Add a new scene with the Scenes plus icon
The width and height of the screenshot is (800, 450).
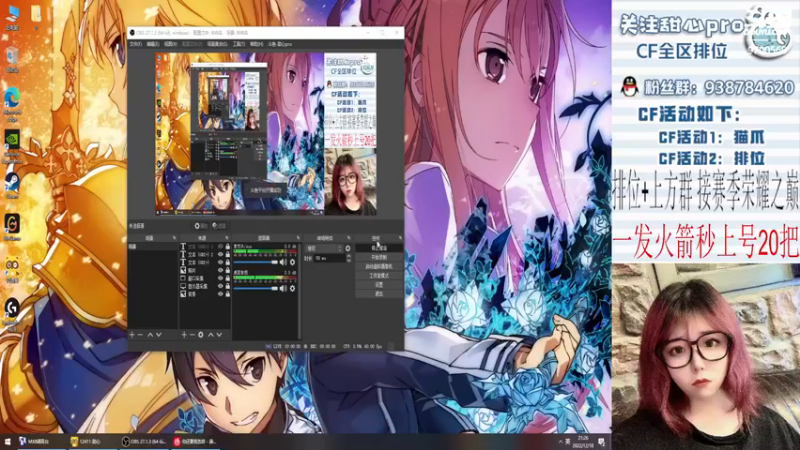(132, 335)
